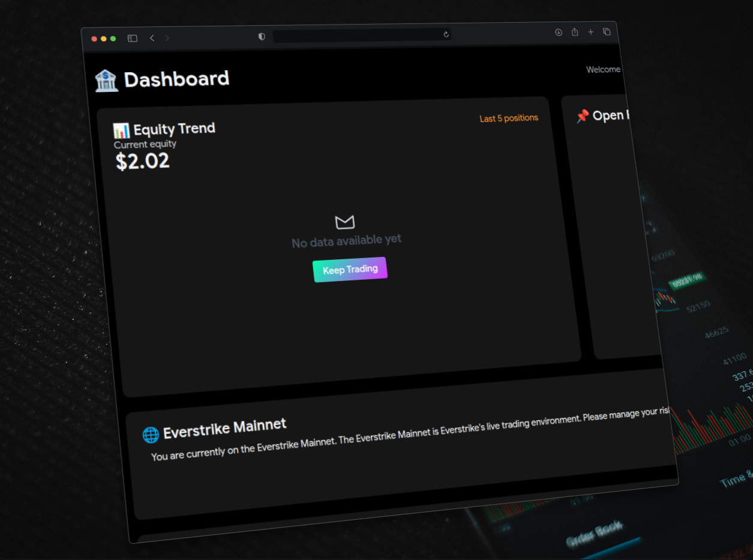The width and height of the screenshot is (753, 560).
Task: Show all tabs using the tab overview icon
Action: click(x=607, y=32)
